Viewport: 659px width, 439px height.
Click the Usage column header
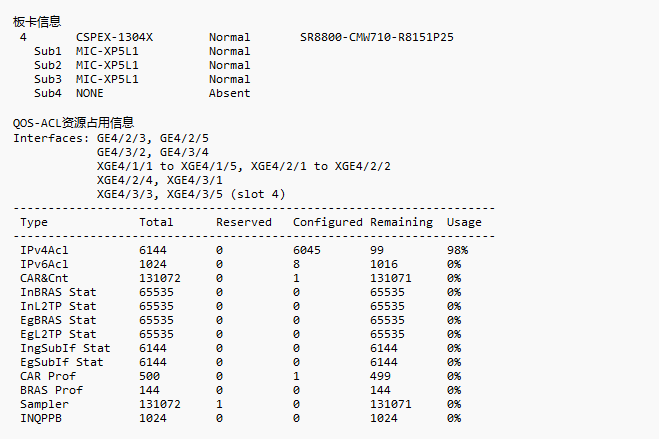click(464, 222)
